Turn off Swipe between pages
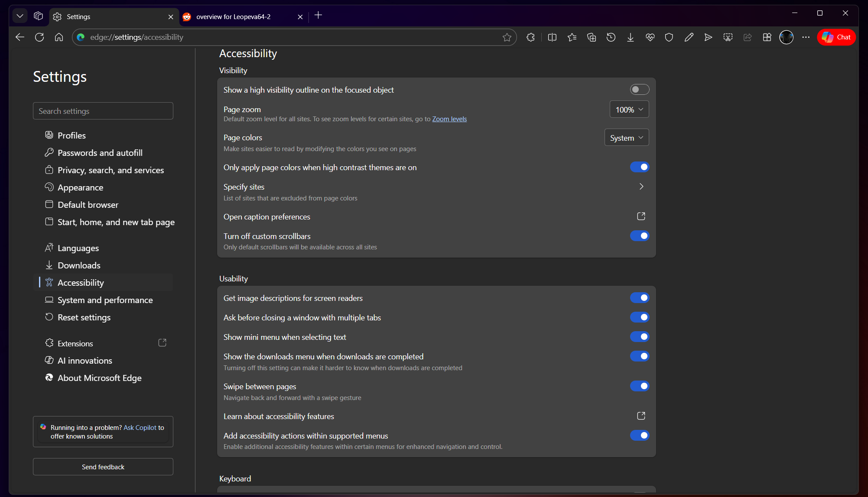Screen dimensions: 868x497 639,386
